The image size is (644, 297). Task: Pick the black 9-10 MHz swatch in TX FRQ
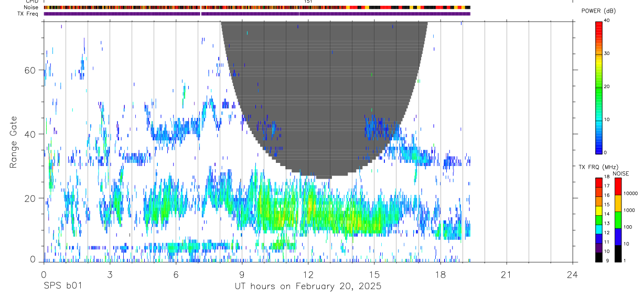click(598, 257)
